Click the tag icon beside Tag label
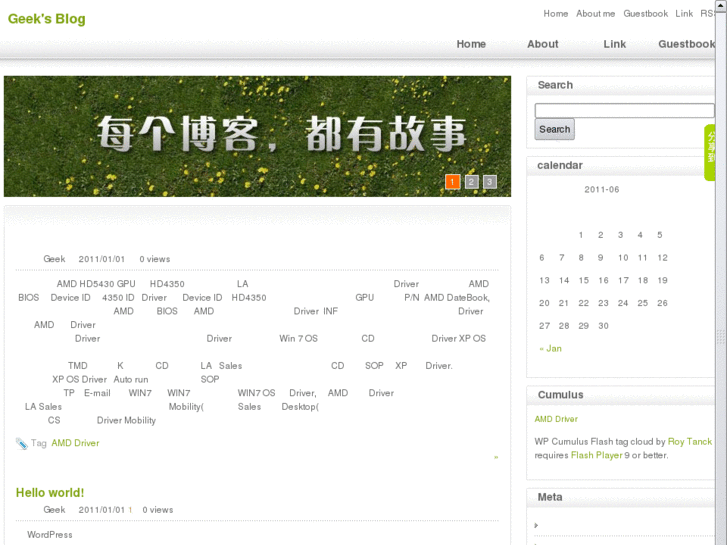The width and height of the screenshot is (727, 545). point(21,443)
